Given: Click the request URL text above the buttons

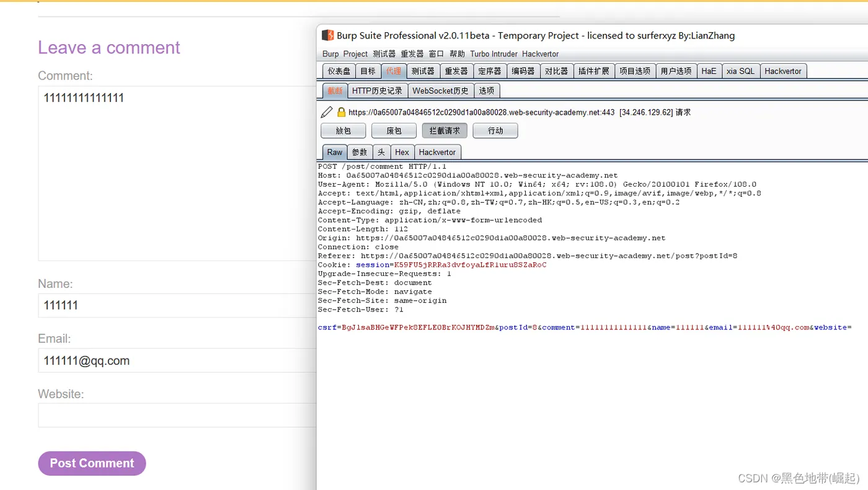Looking at the screenshot, I should pos(482,112).
